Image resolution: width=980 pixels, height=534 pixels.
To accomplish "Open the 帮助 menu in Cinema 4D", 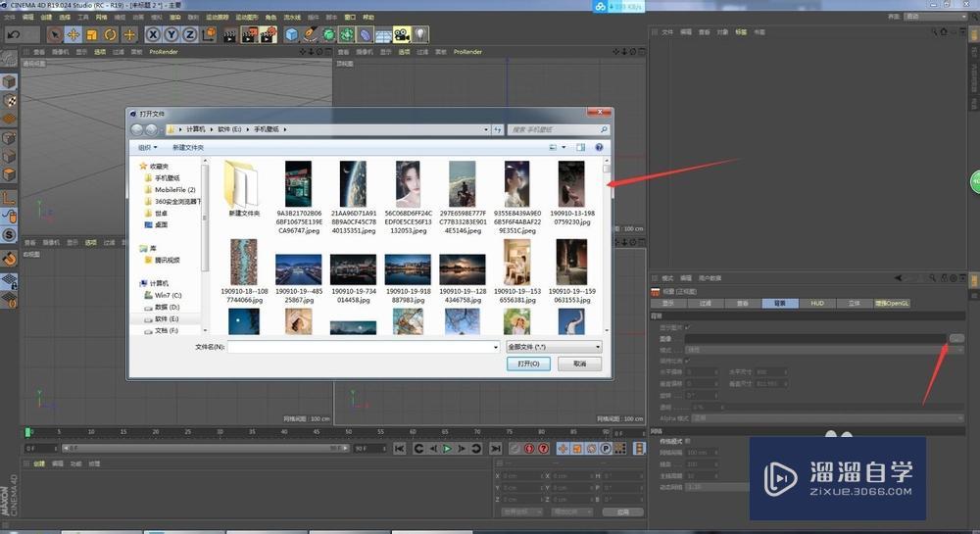I will point(368,17).
